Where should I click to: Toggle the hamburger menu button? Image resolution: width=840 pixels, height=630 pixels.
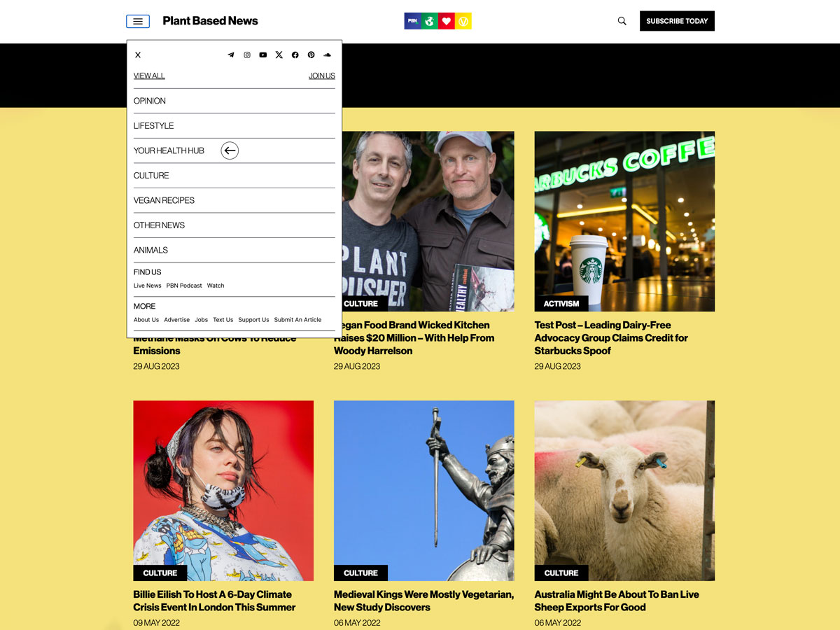click(x=138, y=22)
